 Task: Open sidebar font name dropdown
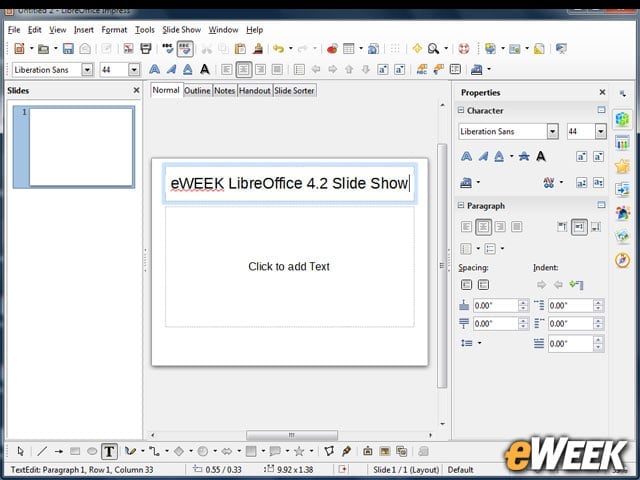tap(552, 131)
